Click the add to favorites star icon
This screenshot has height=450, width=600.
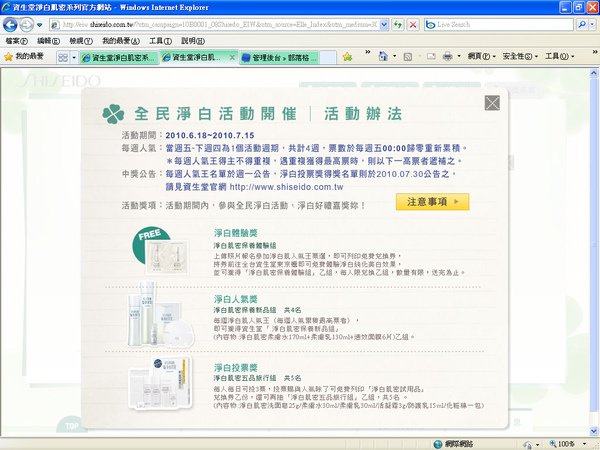[x=347, y=57]
